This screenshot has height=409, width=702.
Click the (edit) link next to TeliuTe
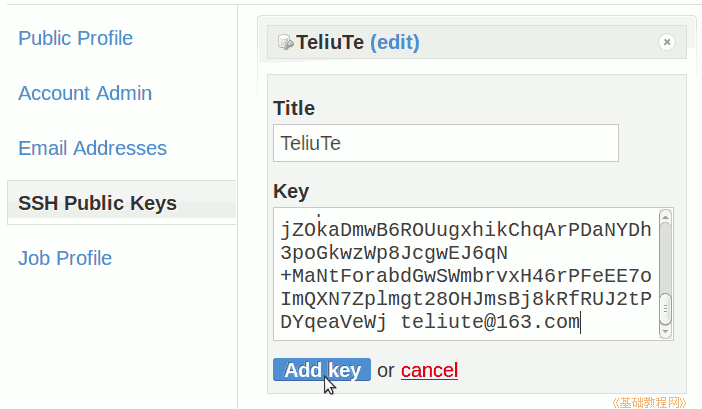point(394,42)
